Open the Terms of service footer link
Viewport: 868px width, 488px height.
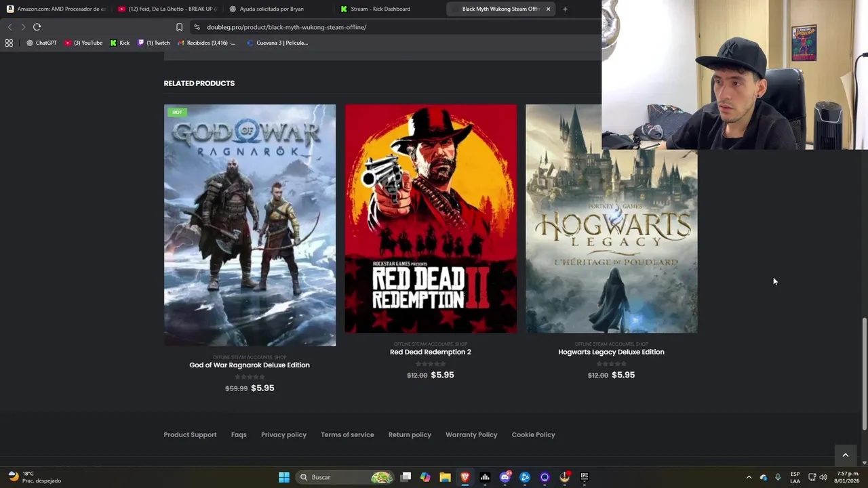click(x=347, y=435)
